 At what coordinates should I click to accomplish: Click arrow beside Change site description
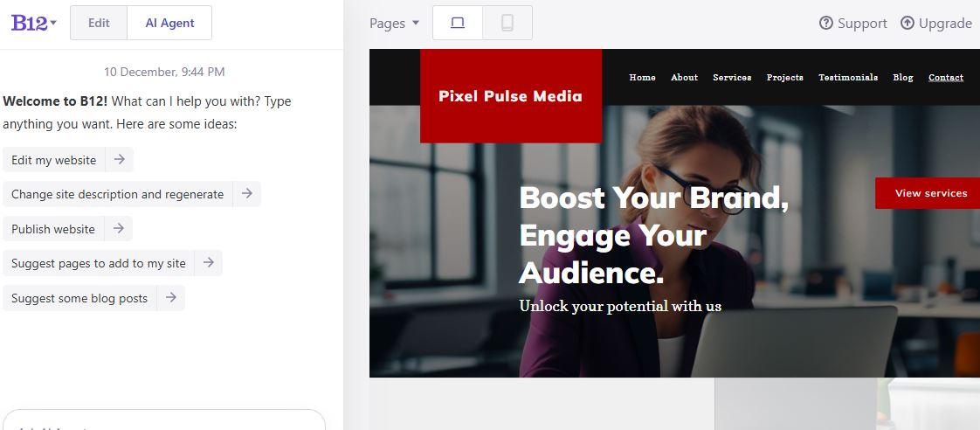click(x=247, y=194)
